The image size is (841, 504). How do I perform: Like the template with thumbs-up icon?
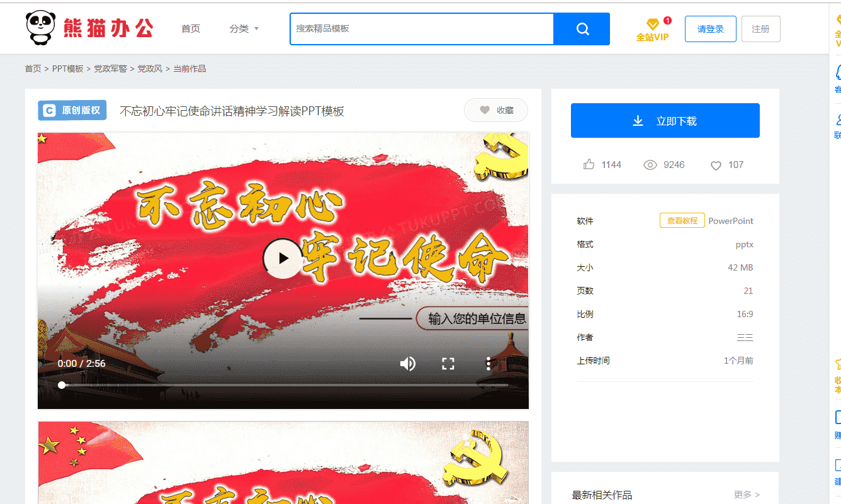coord(589,165)
